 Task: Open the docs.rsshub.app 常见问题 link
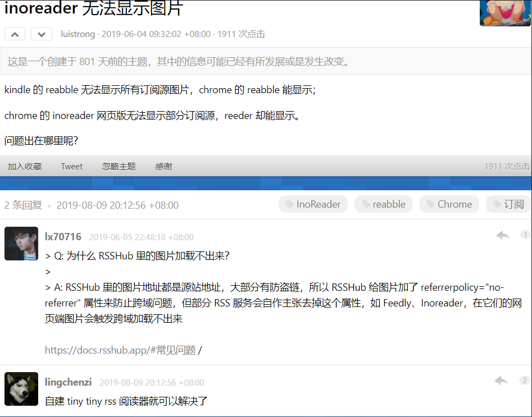click(x=120, y=350)
